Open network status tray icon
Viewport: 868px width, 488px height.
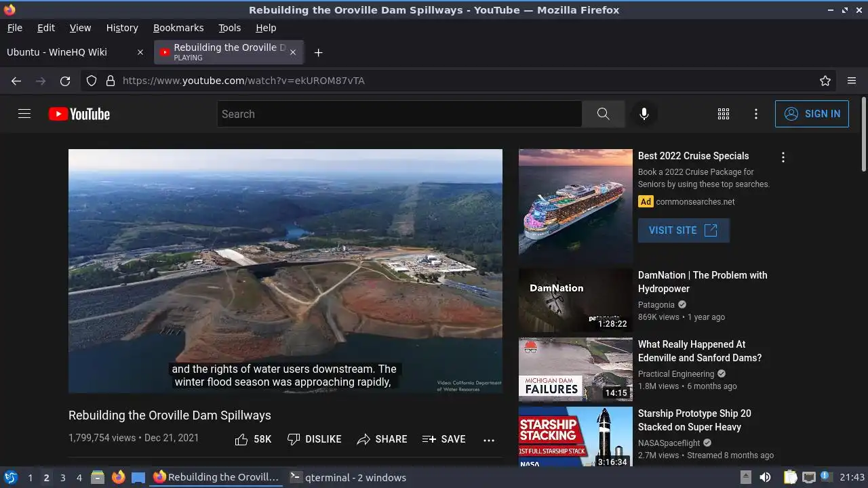(808, 477)
